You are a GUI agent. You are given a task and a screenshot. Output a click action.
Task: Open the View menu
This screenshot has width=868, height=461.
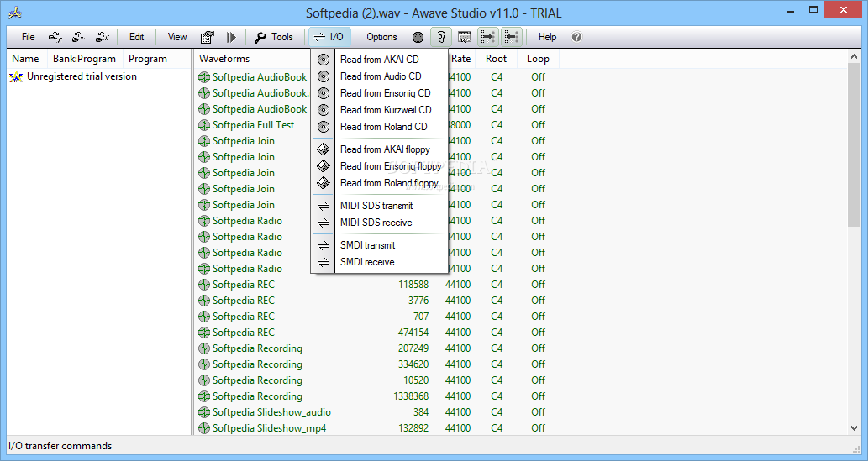pyautogui.click(x=177, y=37)
